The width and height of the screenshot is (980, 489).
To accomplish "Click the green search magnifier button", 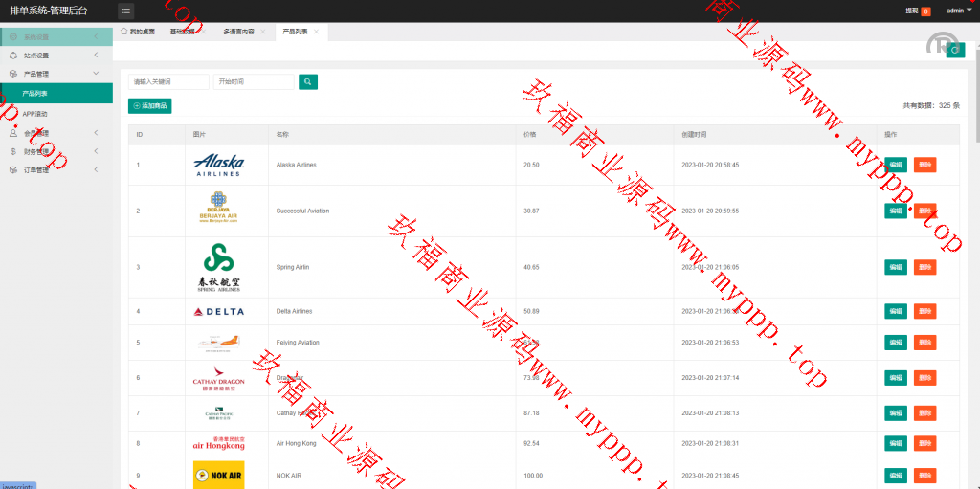I will (307, 82).
